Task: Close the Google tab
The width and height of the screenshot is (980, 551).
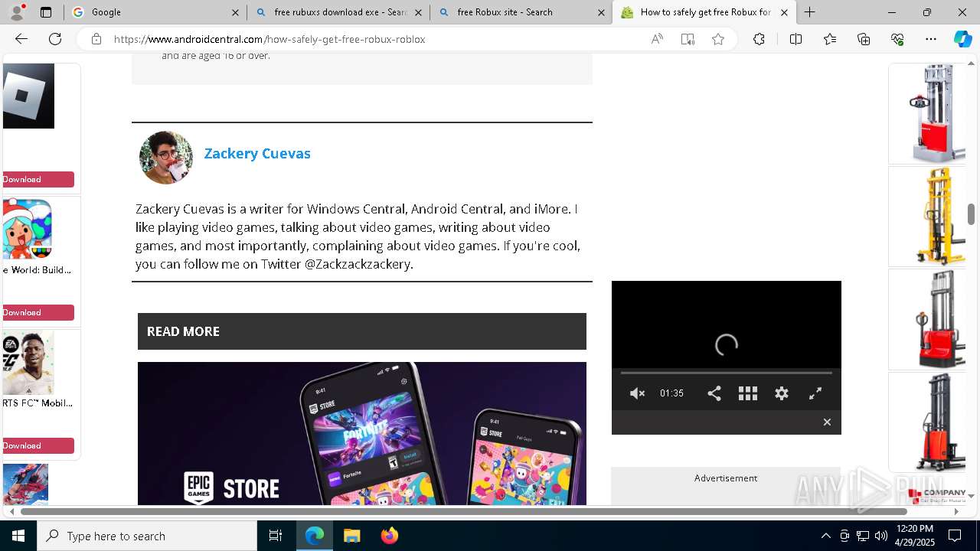Action: pyautogui.click(x=235, y=12)
